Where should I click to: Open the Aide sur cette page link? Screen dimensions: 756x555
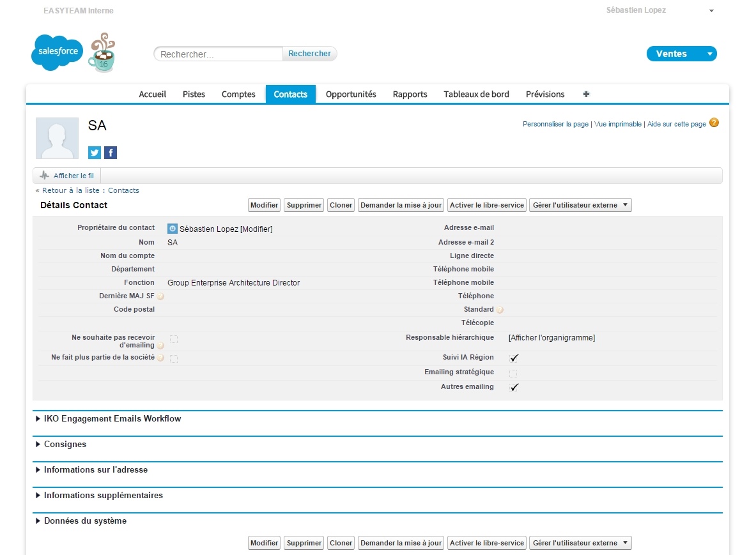[677, 125]
